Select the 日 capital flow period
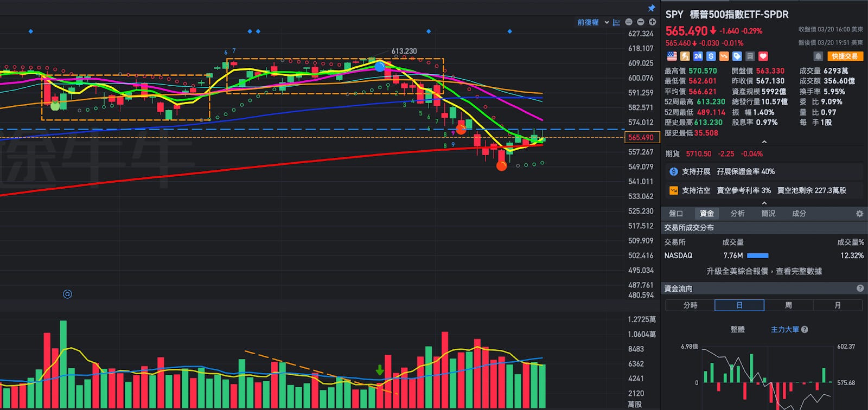This screenshot has width=868, height=410. [739, 305]
